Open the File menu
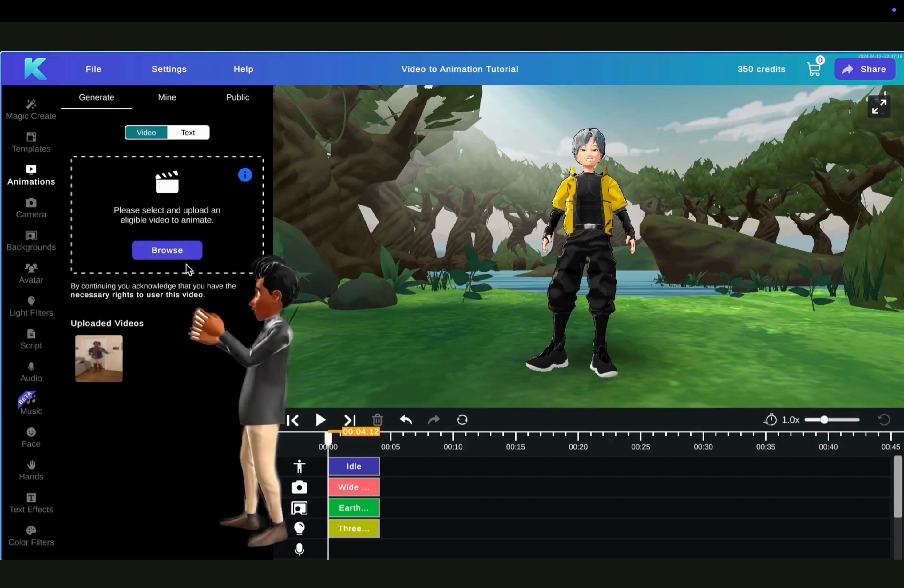The image size is (904, 588). click(93, 69)
